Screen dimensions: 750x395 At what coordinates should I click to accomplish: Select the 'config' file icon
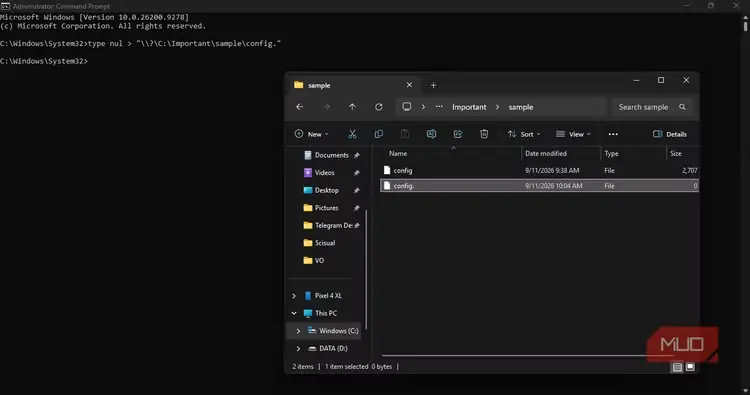[x=387, y=170]
